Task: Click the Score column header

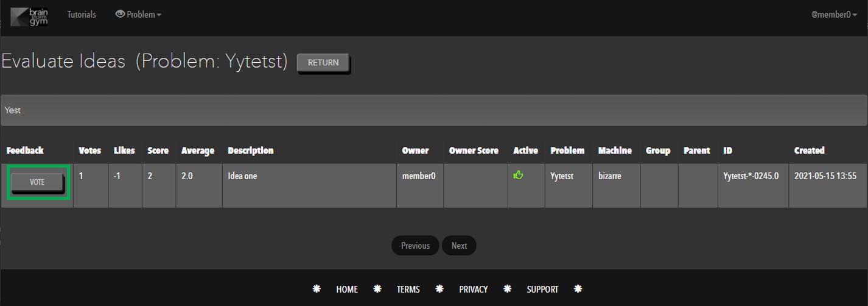Action: (158, 151)
